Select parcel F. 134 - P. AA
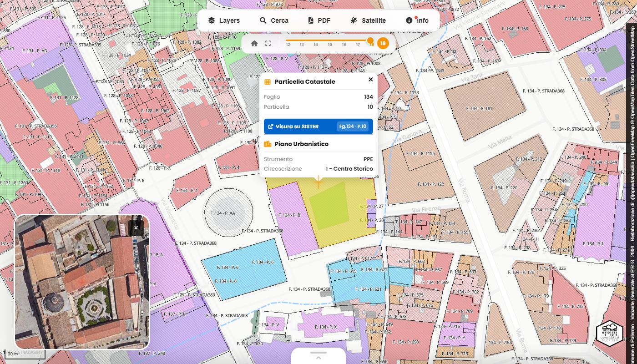 (223, 213)
